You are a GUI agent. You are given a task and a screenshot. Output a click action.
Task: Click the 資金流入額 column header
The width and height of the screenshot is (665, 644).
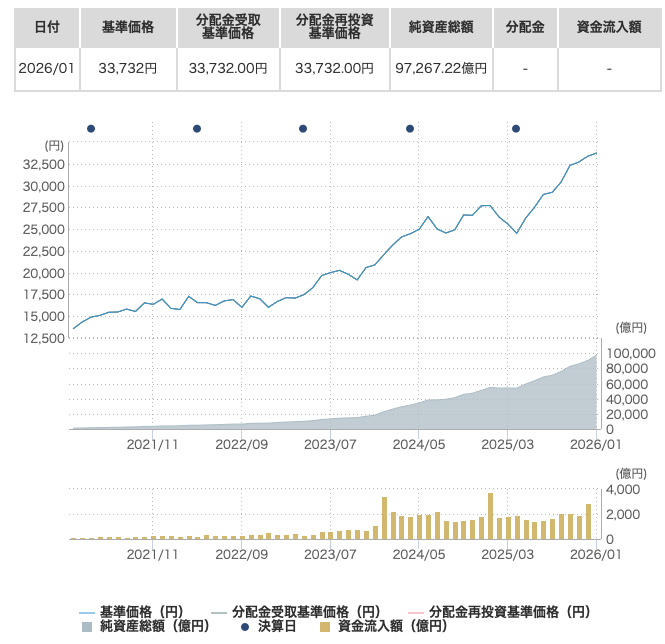[x=608, y=27]
